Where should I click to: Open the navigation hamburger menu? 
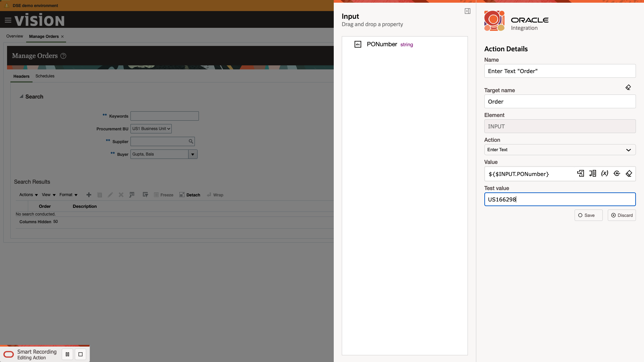[8, 20]
